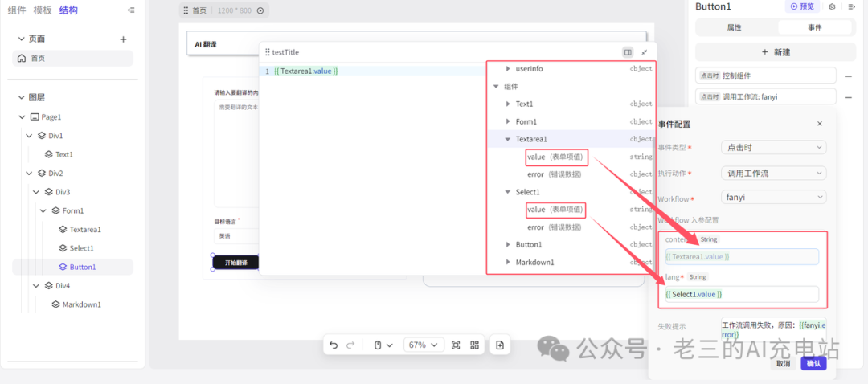868x384 pixels.
Task: Collapse the Page1 tree node
Action: [22, 116]
